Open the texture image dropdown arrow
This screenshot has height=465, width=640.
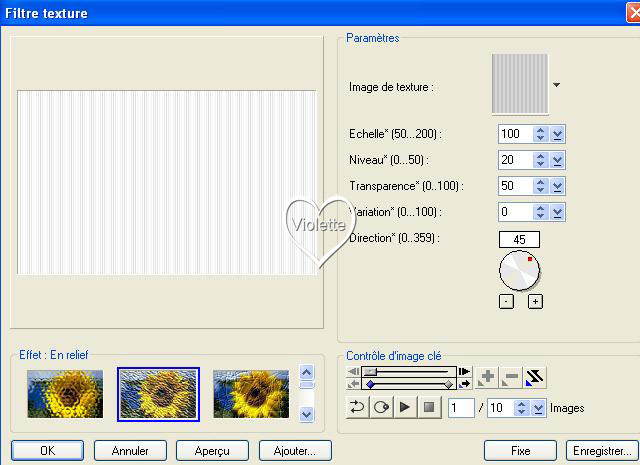tap(556, 86)
